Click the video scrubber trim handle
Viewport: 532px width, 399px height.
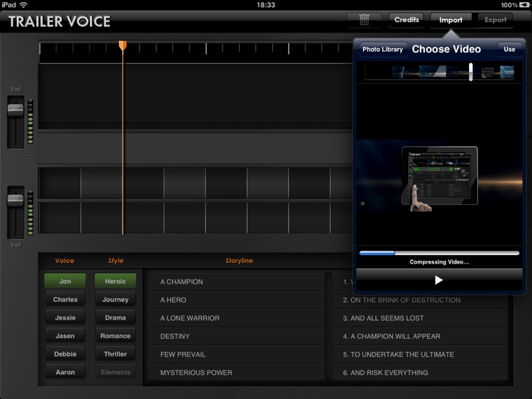(470, 72)
